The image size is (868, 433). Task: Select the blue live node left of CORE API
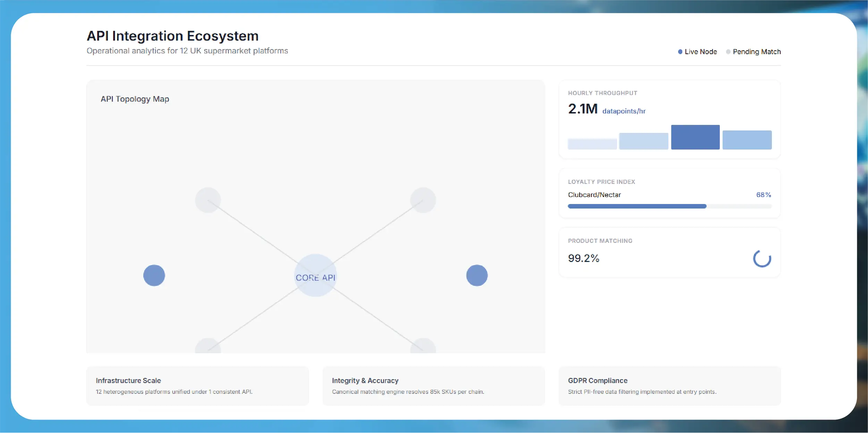pos(154,275)
